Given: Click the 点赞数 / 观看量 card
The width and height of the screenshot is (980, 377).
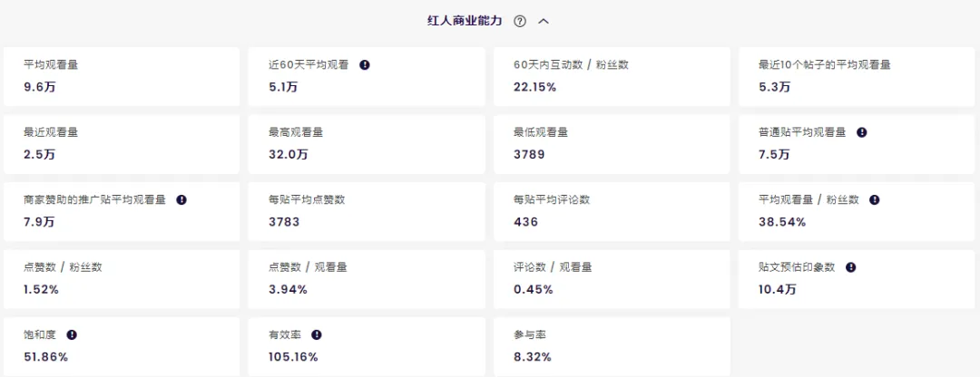Looking at the screenshot, I should pyautogui.click(x=367, y=278).
